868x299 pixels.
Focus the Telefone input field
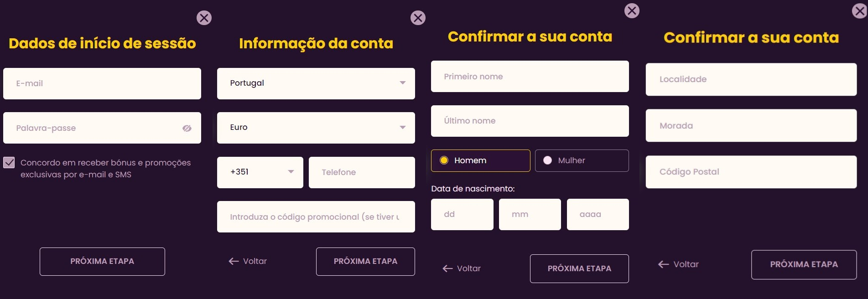[361, 172]
